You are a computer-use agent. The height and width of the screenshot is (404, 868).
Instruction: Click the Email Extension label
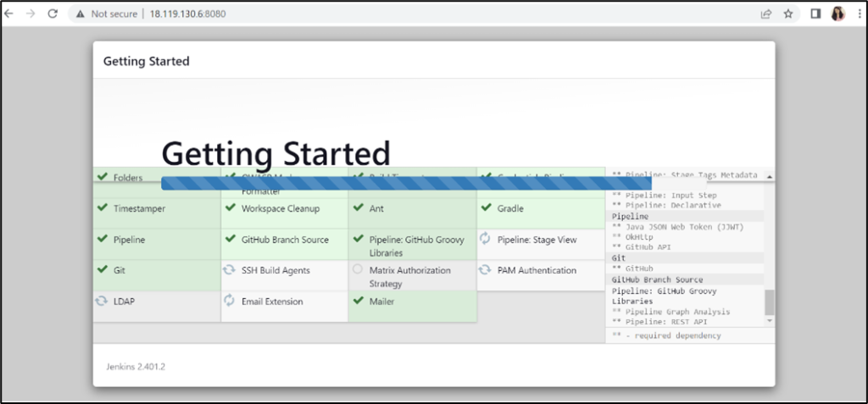[272, 302]
